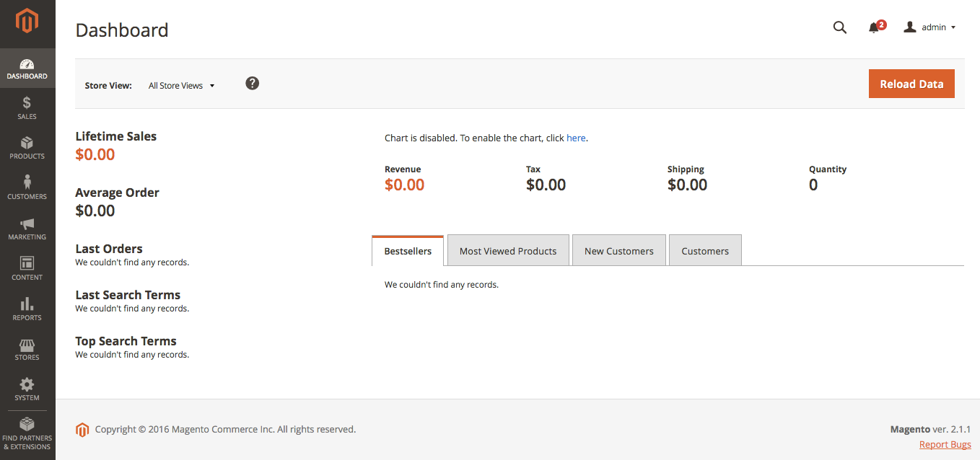Open the Sales menu in sidebar

[27, 107]
